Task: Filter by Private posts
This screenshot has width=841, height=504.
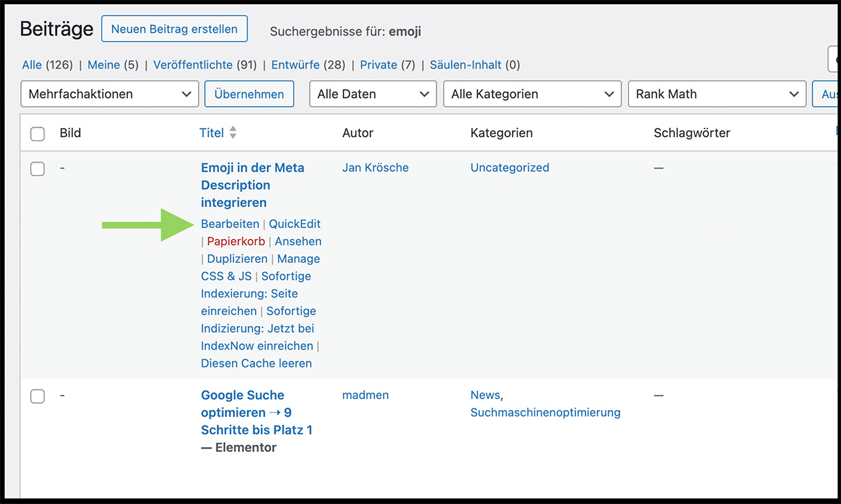Action: point(378,65)
